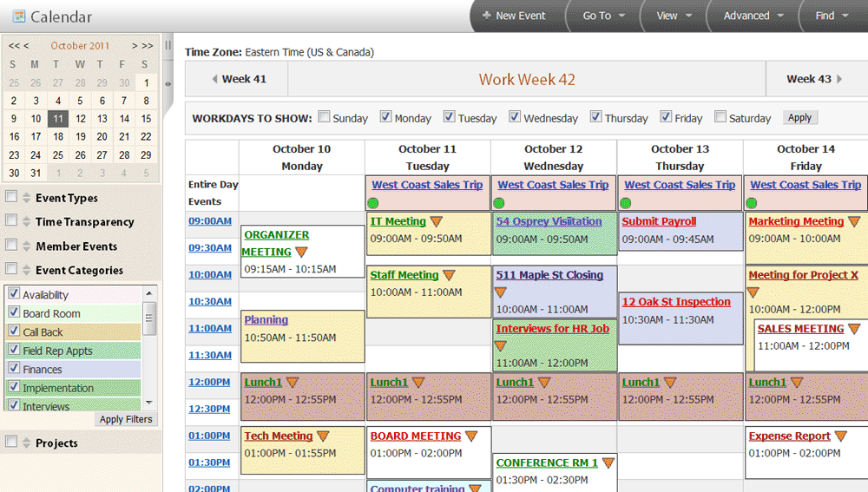Click orange triangle on Monday Lunch1

(293, 383)
